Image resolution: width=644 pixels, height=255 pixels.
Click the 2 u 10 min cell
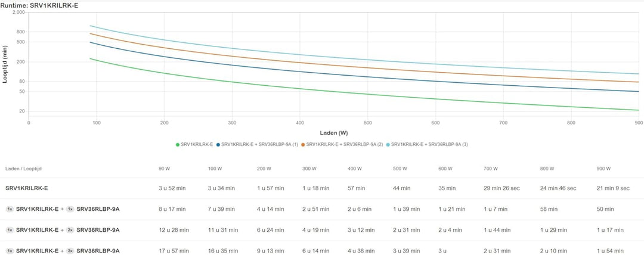click(x=553, y=251)
